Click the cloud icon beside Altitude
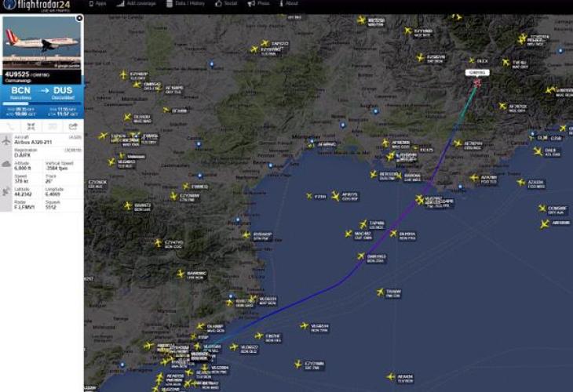Viewport: 573px width, 392px height. click(6, 164)
